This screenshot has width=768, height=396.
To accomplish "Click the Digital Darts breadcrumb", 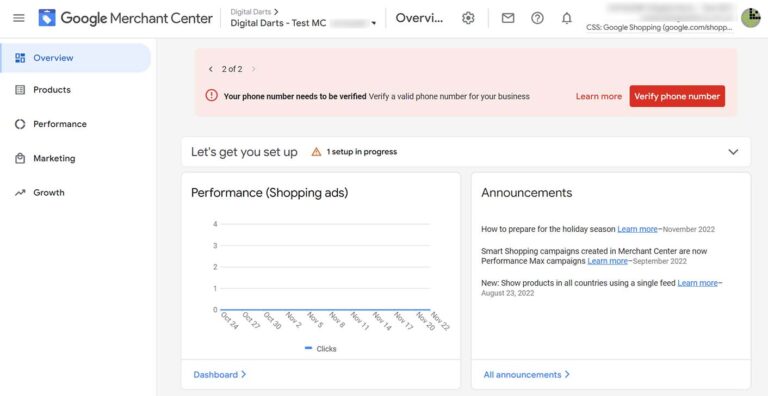I will [x=251, y=12].
